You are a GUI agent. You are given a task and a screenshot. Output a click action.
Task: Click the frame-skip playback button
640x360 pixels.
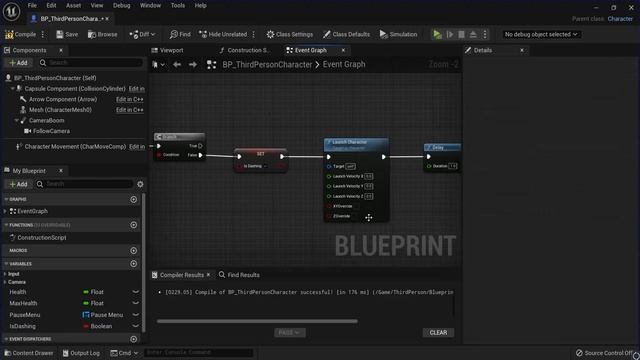450,35
